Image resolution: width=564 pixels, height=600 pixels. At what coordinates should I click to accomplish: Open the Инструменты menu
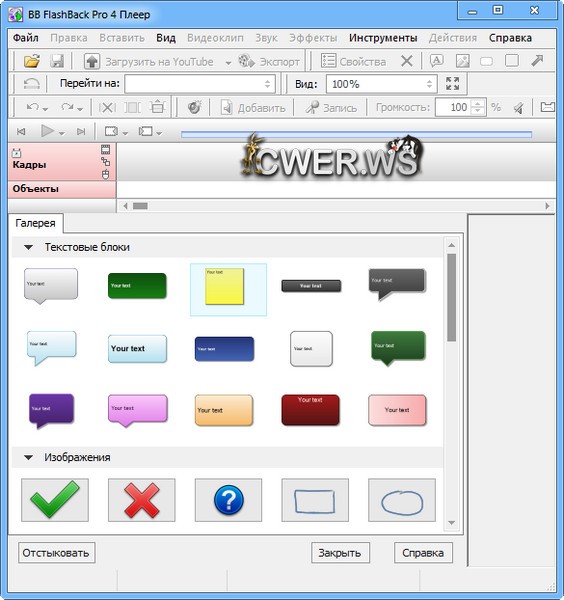pyautogui.click(x=383, y=38)
